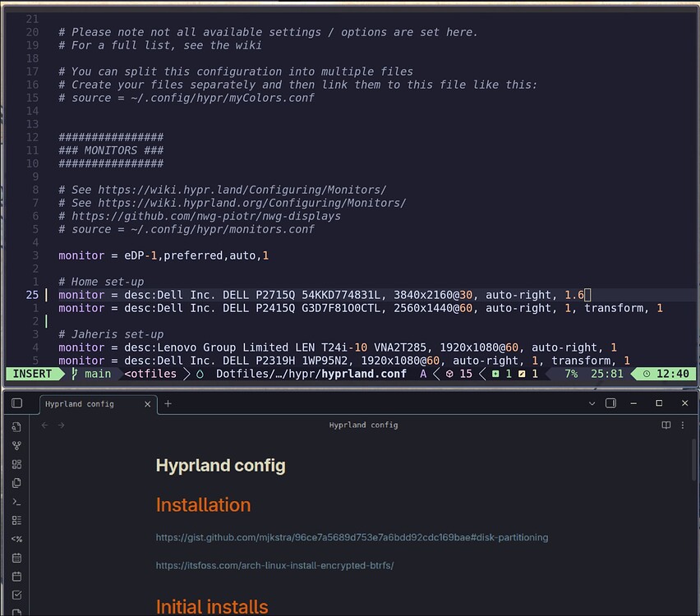Click the '# Home set-up' comment
700x616 pixels.
[101, 282]
